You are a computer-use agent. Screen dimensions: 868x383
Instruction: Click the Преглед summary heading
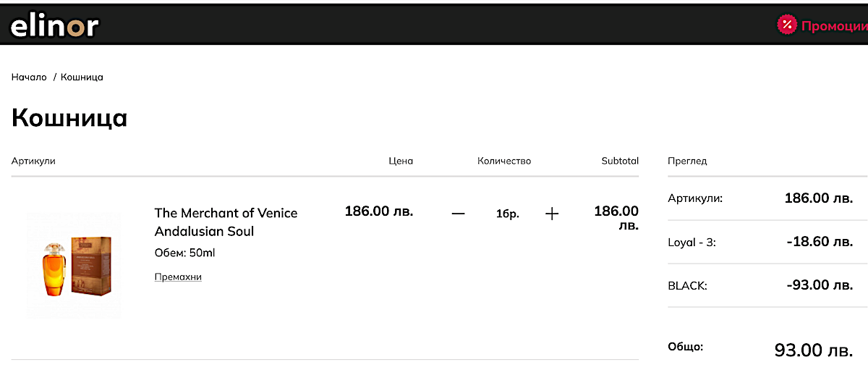(687, 161)
